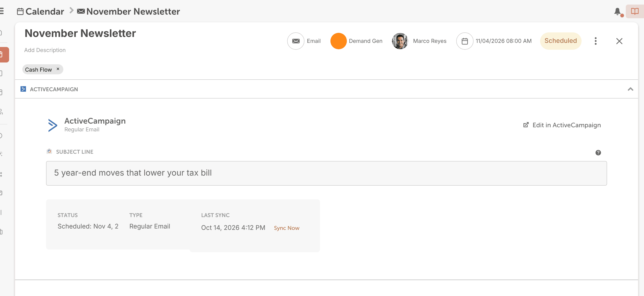Click the Calendar breadcrumb icon
The width and height of the screenshot is (644, 296).
pyautogui.click(x=20, y=11)
